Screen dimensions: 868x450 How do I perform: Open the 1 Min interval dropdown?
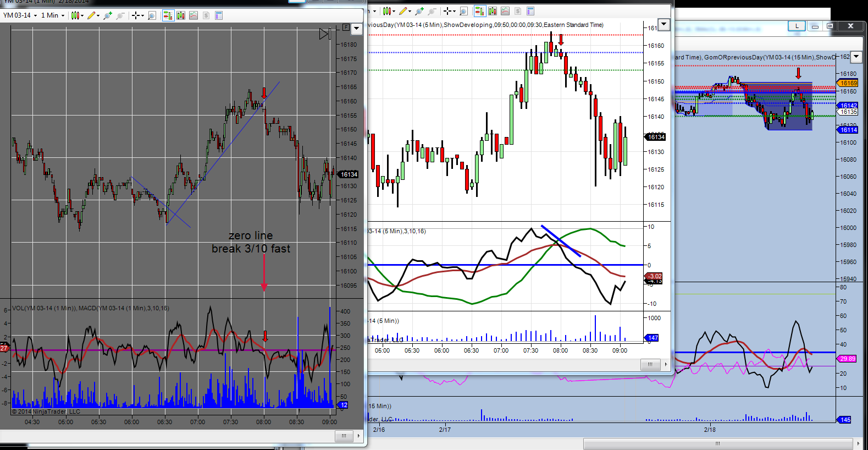53,15
